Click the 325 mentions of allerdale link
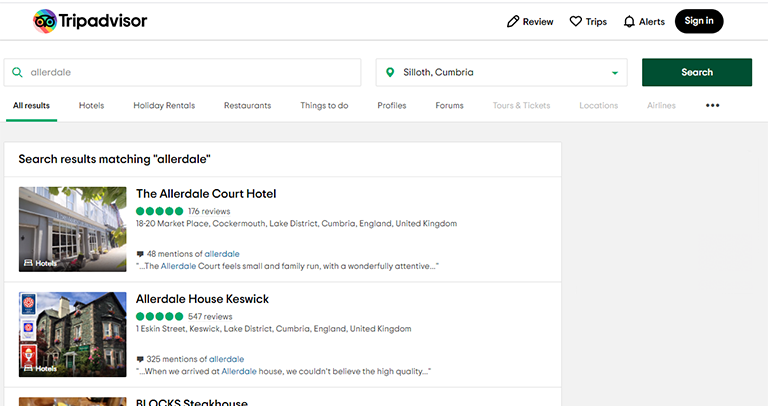Viewport: 768px width, 406px height. coord(195,359)
